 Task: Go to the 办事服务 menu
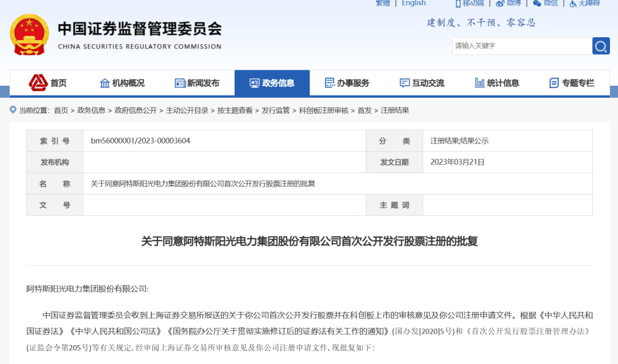tap(347, 83)
